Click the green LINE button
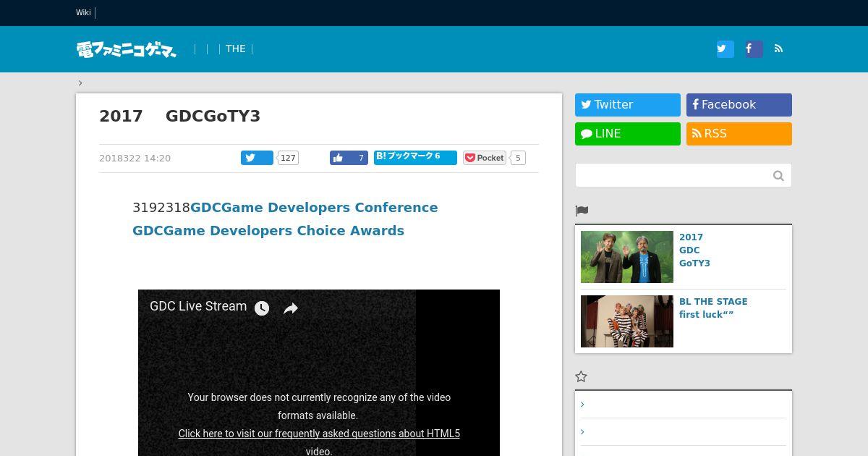Image resolution: width=868 pixels, height=456 pixels. pyautogui.click(x=628, y=134)
